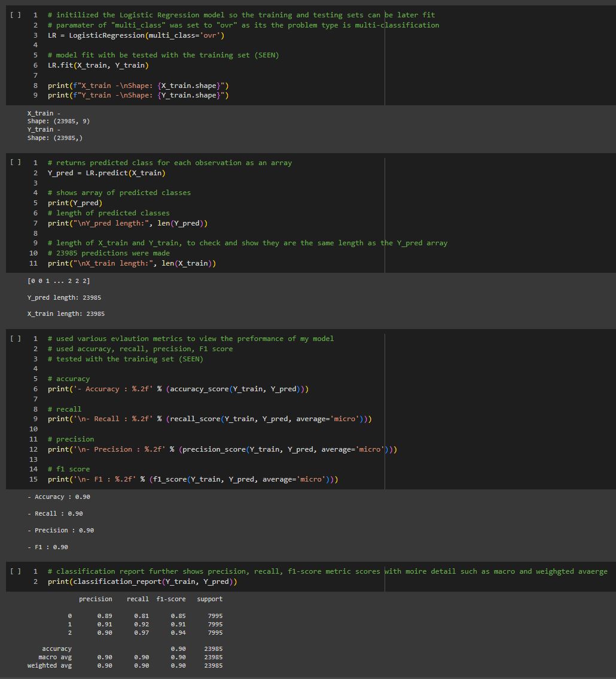Select class 2 f1-score value 0.94
Viewport: 616px width, 679px height.
[x=178, y=632]
